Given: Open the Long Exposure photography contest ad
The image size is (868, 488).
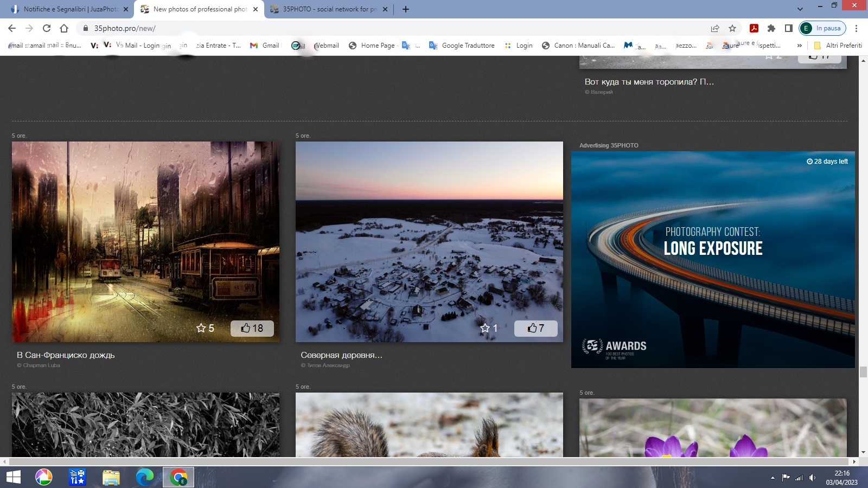Looking at the screenshot, I should tap(713, 260).
